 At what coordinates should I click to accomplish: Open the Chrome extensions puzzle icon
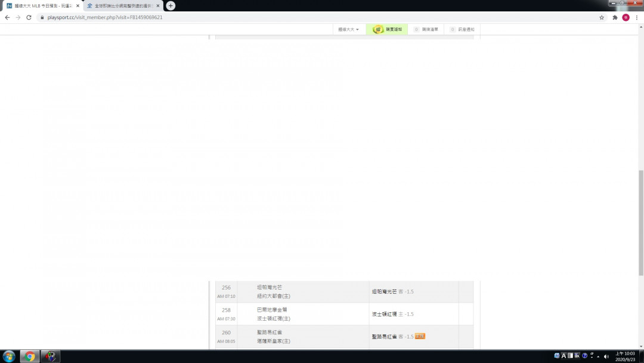pyautogui.click(x=615, y=17)
